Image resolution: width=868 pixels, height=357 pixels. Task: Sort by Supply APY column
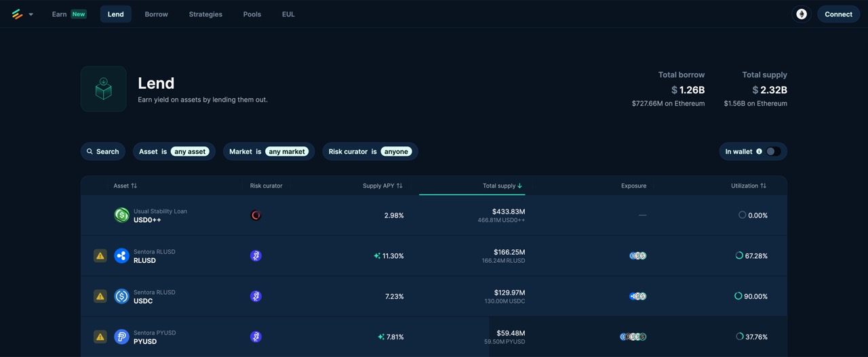tap(382, 186)
